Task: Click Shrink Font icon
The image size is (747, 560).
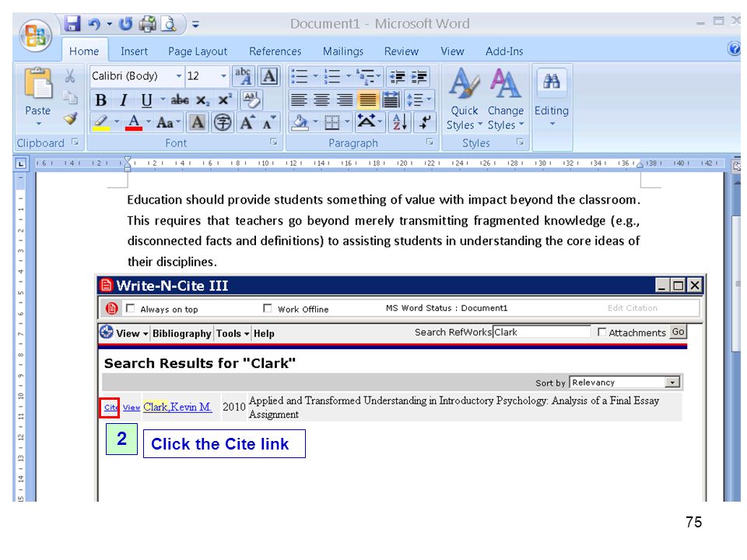Action: tap(269, 123)
